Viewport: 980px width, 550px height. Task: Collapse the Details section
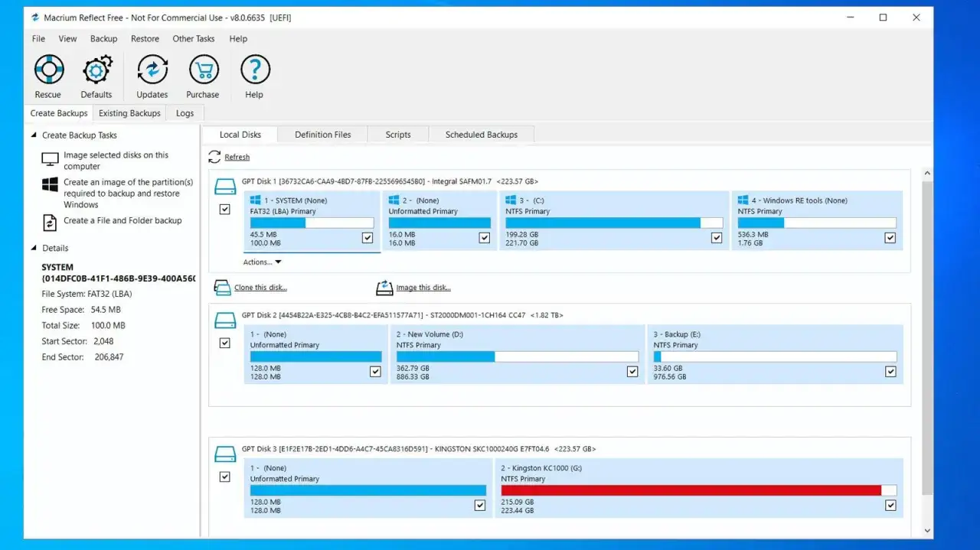[x=34, y=248]
